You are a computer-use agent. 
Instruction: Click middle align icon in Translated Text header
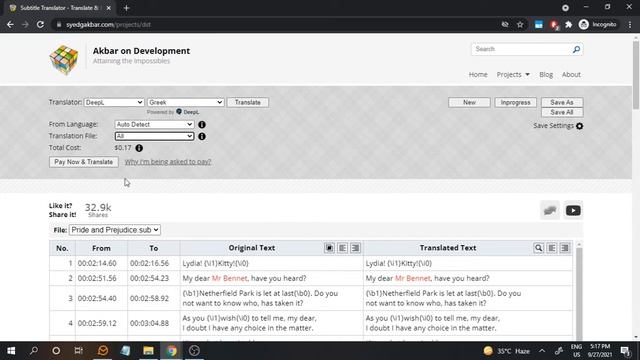(551, 248)
